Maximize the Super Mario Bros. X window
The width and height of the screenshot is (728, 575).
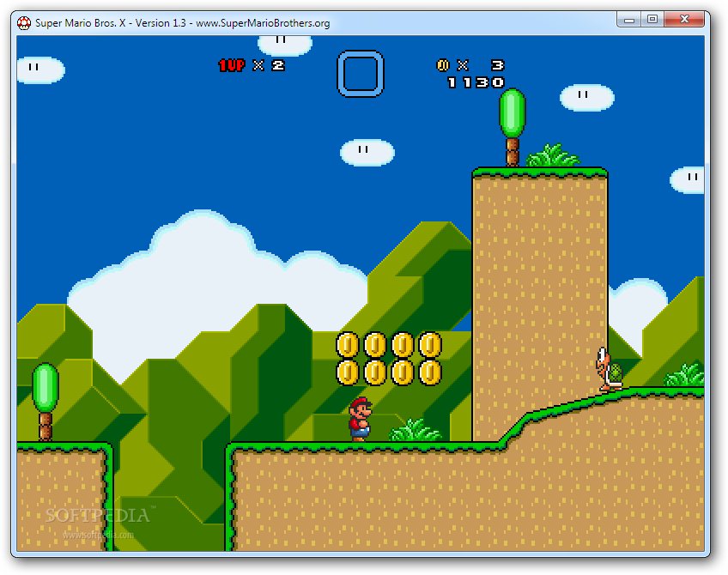(x=652, y=20)
